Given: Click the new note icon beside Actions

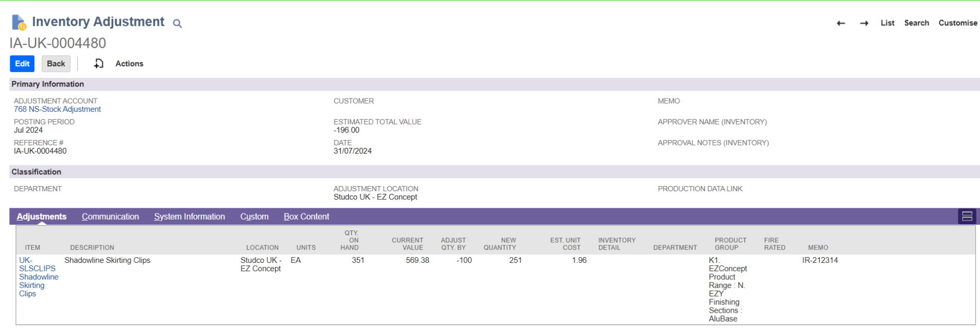Looking at the screenshot, I should (x=98, y=63).
